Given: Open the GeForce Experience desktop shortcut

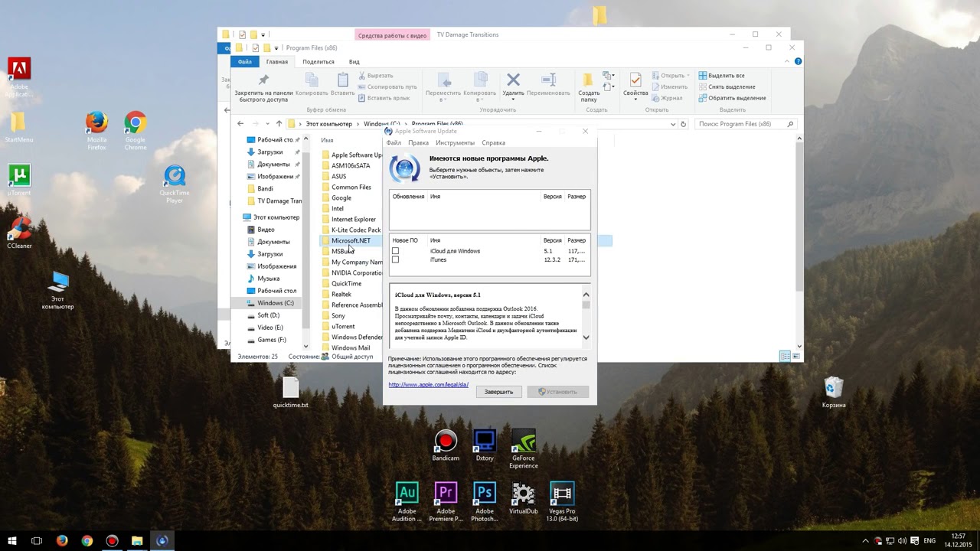Looking at the screenshot, I should (524, 450).
